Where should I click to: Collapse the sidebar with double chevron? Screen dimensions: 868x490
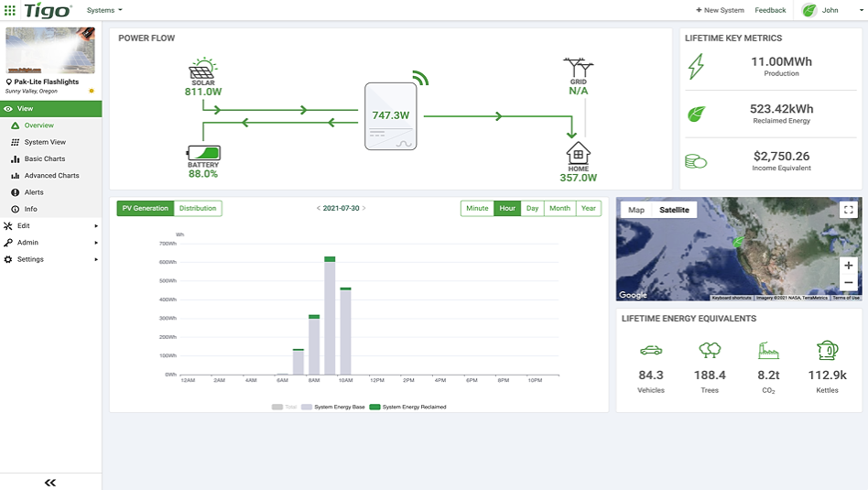50,483
